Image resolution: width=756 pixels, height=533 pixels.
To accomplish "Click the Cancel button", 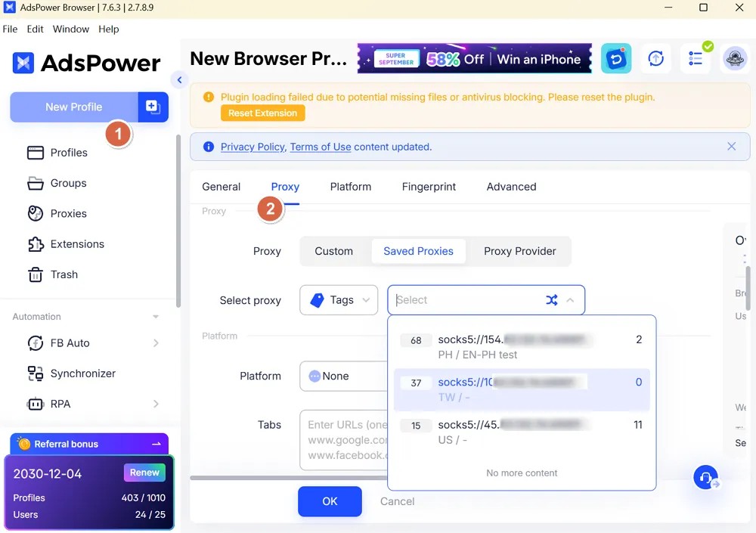I will pos(397,501).
